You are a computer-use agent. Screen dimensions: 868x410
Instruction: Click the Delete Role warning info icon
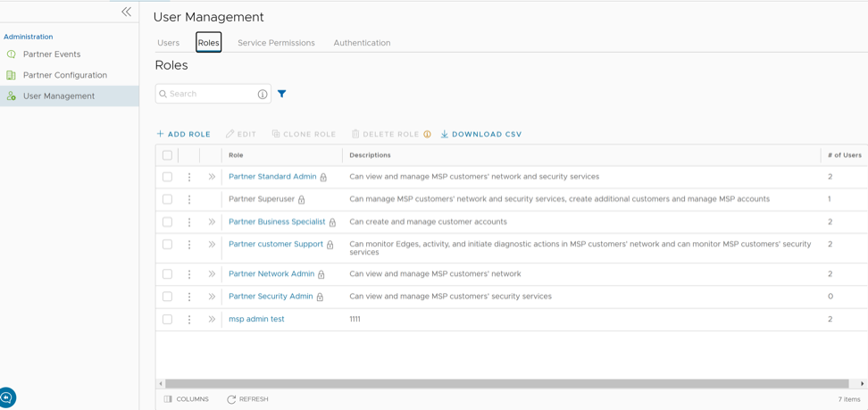click(x=428, y=135)
